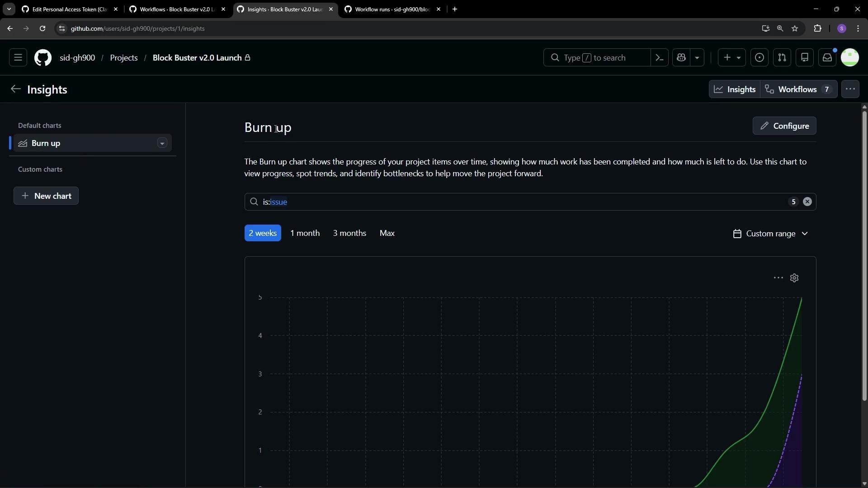The width and height of the screenshot is (868, 488).
Task: Click the search bar in header
Action: (597, 58)
